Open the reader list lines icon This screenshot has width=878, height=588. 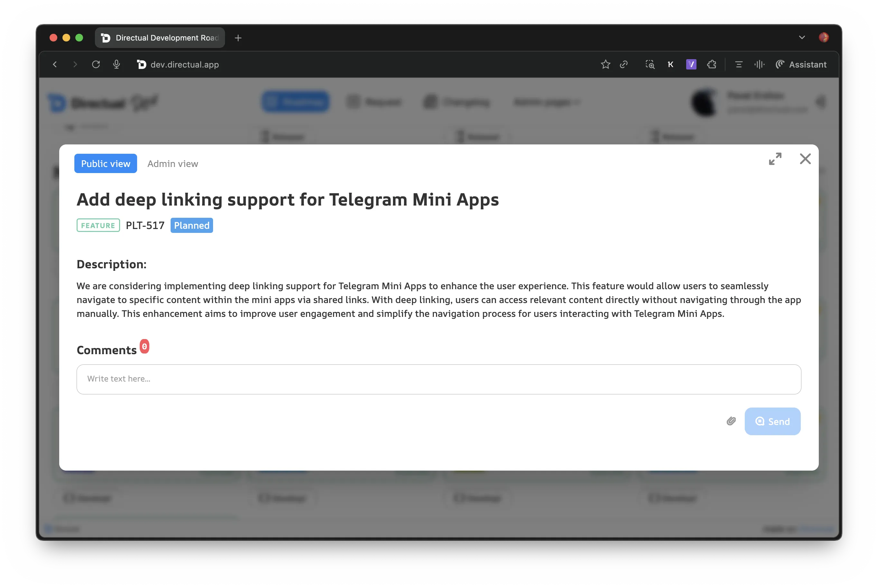coord(739,65)
